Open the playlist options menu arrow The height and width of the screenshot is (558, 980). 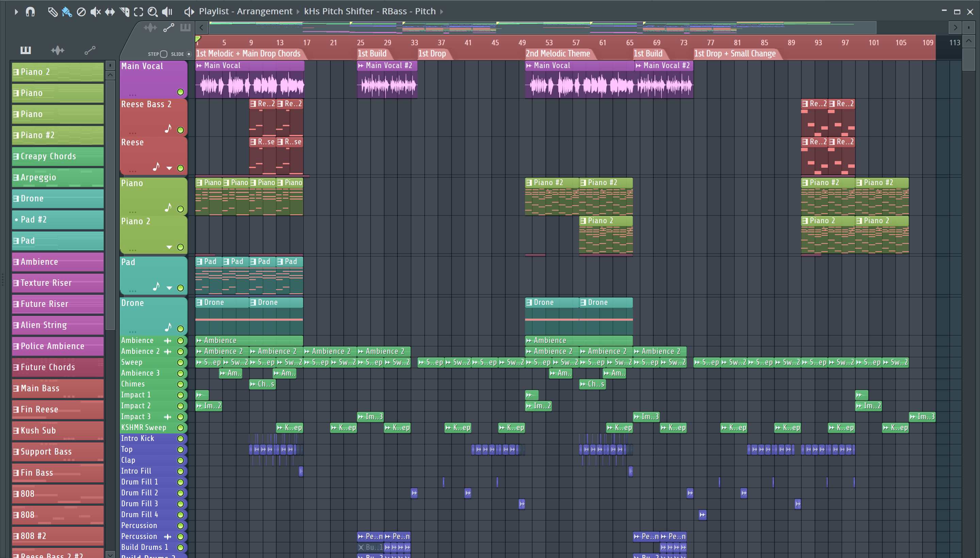pos(16,12)
